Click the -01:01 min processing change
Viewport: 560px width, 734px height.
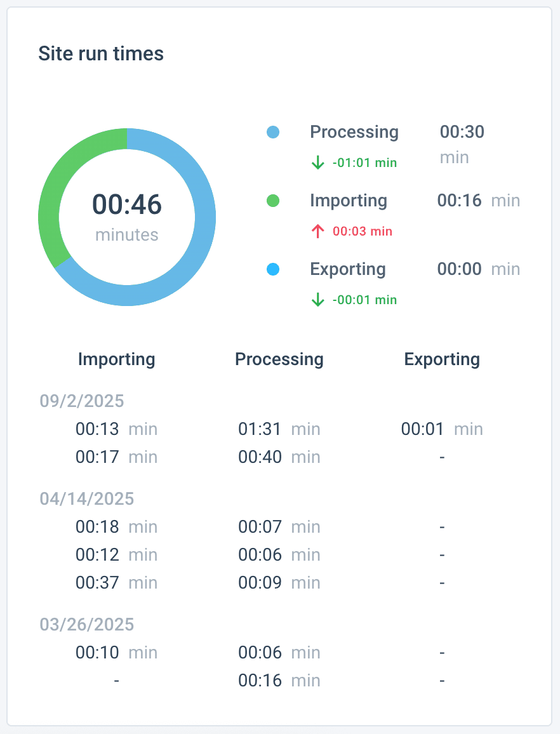(x=364, y=163)
